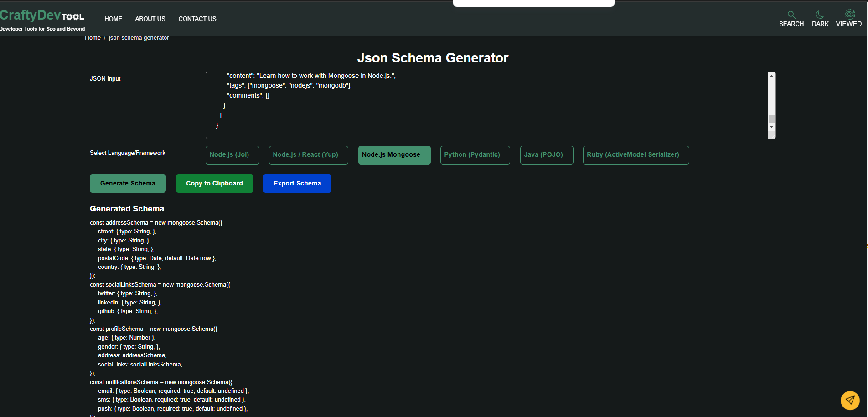Click the Copy to Clipboard button
The height and width of the screenshot is (417, 868).
215,183
